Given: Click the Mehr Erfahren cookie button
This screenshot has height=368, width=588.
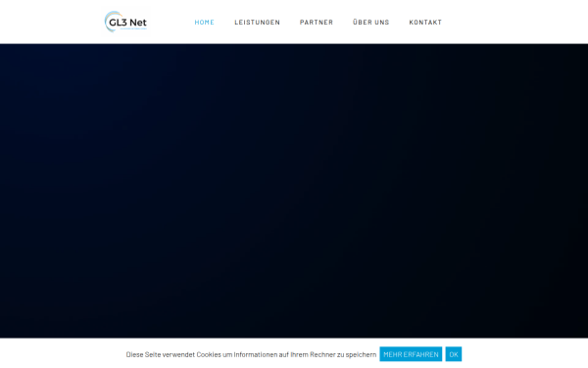Looking at the screenshot, I should click(x=411, y=354).
